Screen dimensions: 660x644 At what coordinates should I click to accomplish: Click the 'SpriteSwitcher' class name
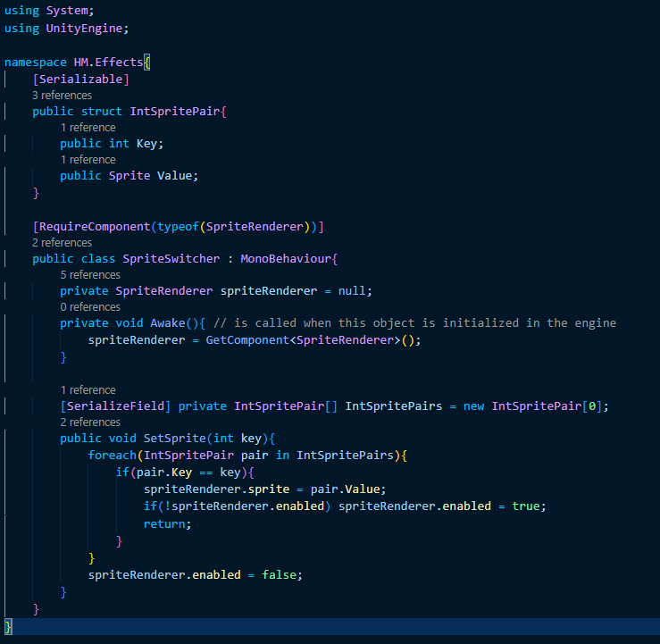coord(171,259)
